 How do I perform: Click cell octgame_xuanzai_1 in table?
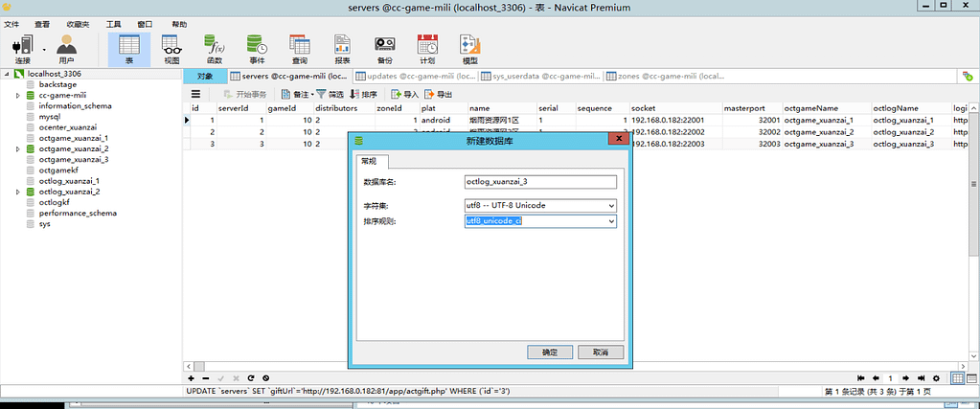click(x=825, y=120)
